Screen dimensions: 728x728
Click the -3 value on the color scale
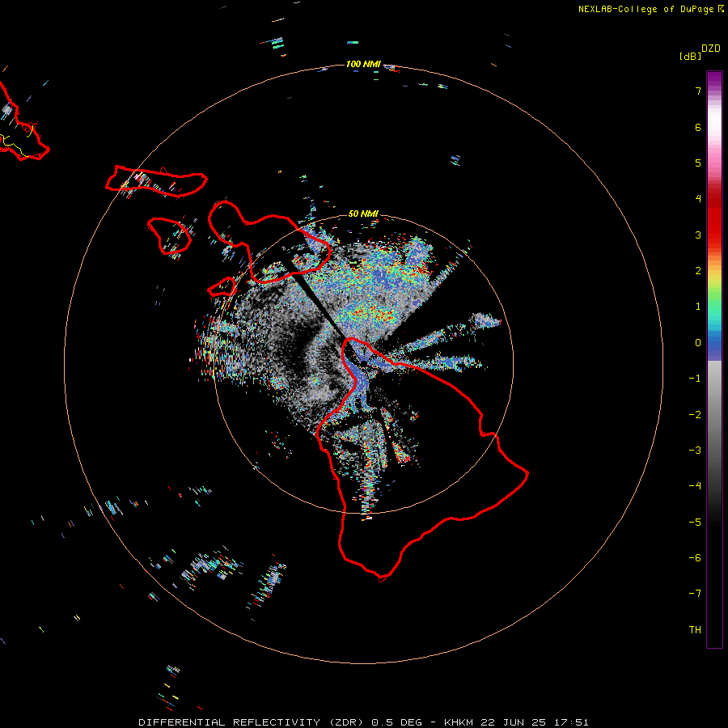[x=695, y=451]
